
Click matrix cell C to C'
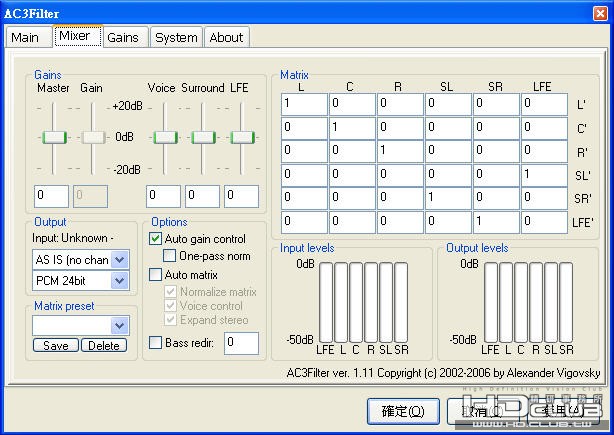coord(352,128)
